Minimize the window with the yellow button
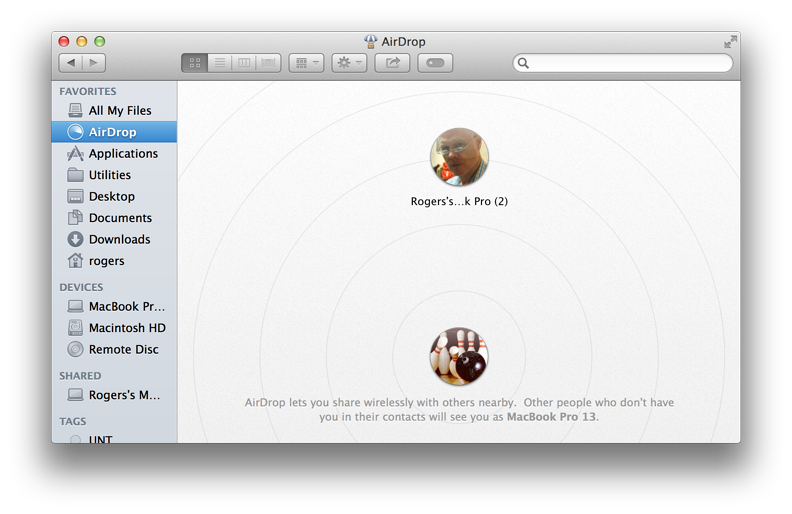This screenshot has width=792, height=514. [x=82, y=41]
